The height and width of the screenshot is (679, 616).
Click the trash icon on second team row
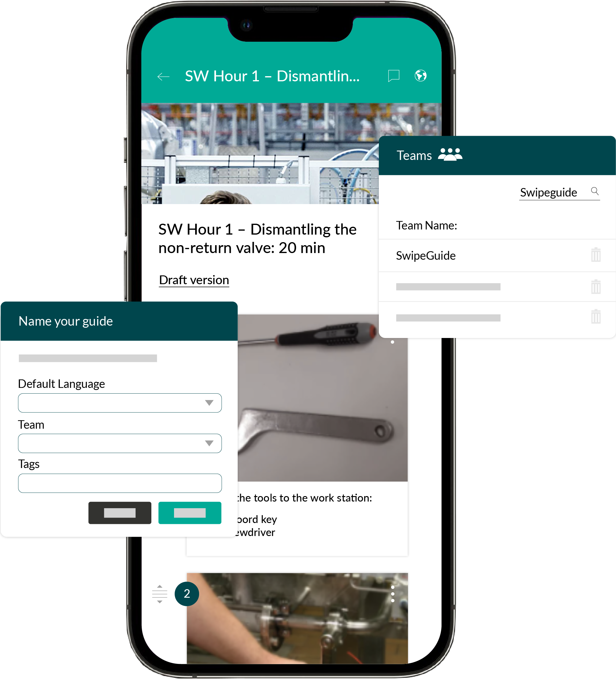pyautogui.click(x=596, y=287)
